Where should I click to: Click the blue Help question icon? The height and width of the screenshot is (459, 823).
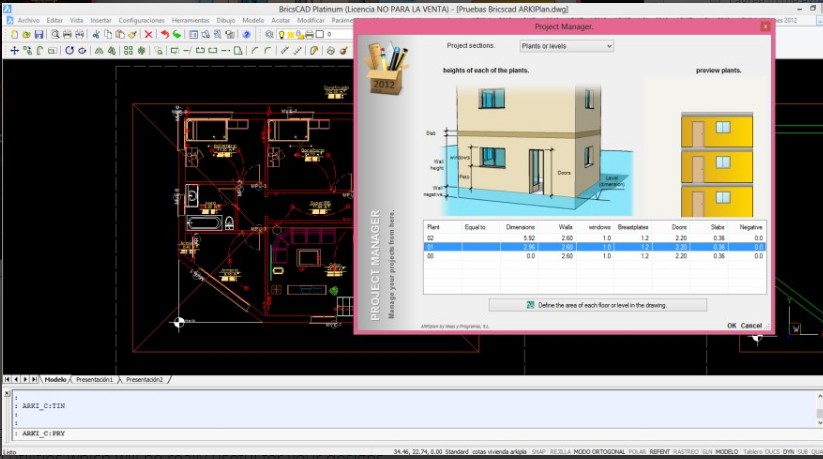246,35
